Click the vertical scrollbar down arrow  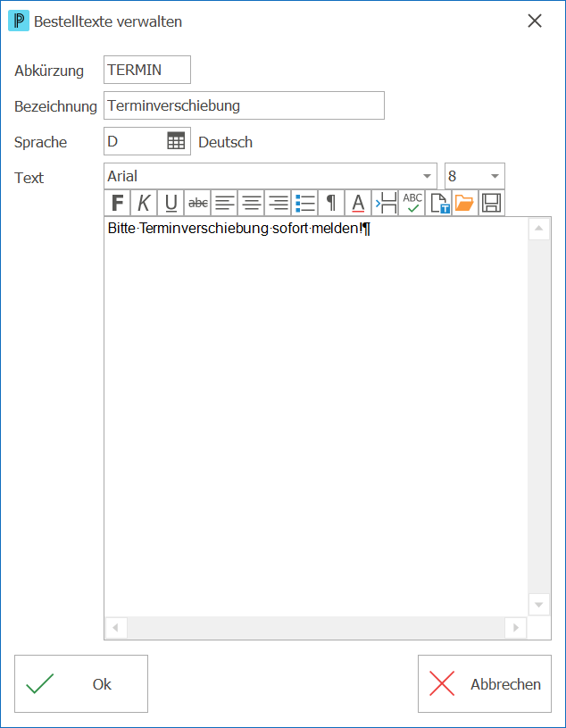click(539, 605)
